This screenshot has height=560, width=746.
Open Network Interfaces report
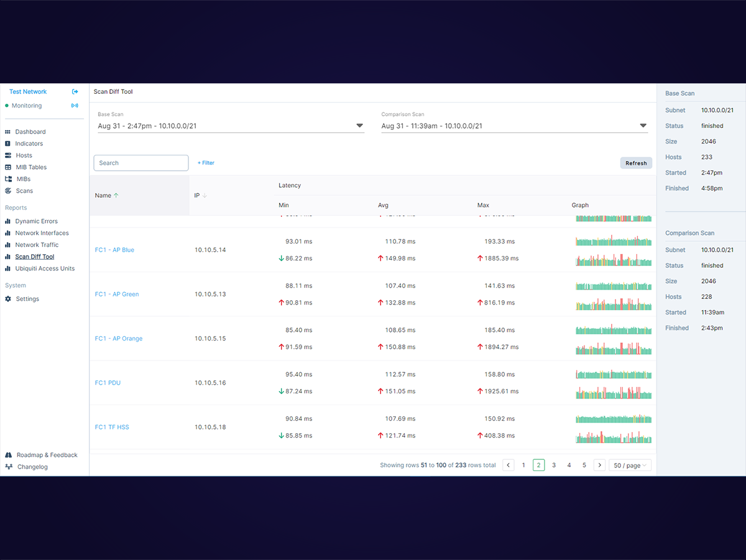pos(42,233)
